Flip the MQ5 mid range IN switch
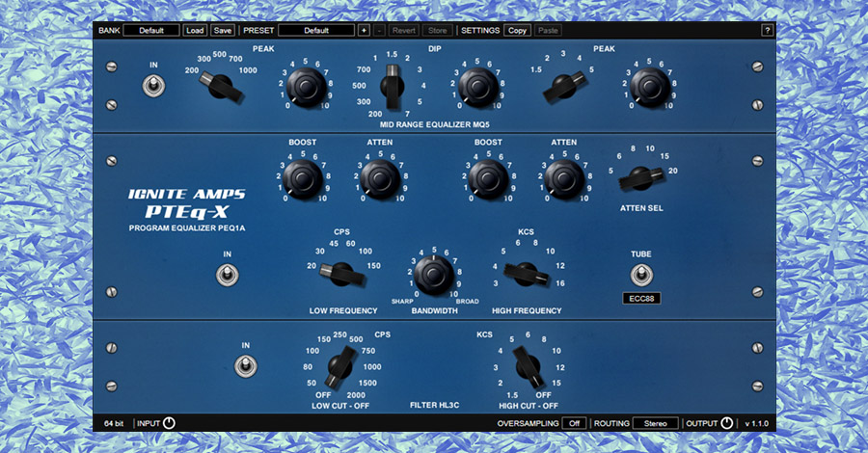 point(153,87)
